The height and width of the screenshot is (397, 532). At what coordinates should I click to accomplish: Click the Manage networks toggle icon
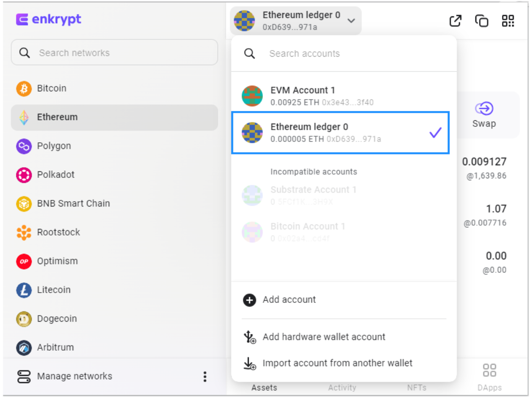point(24,377)
